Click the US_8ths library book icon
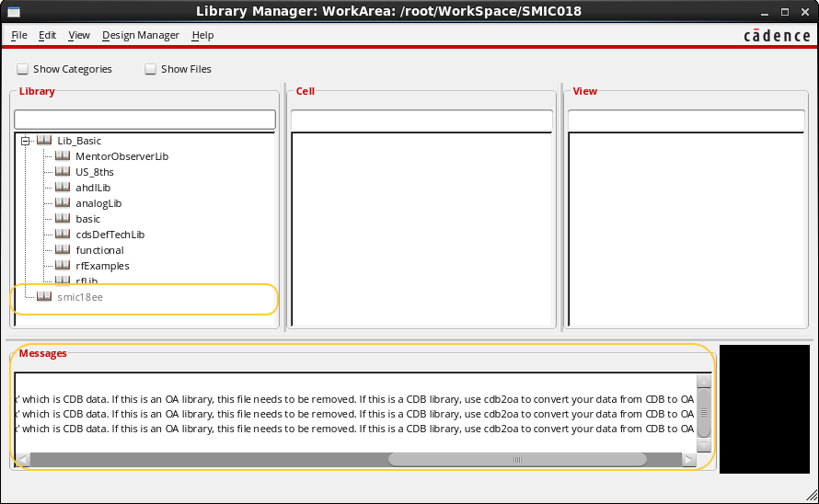 63,172
